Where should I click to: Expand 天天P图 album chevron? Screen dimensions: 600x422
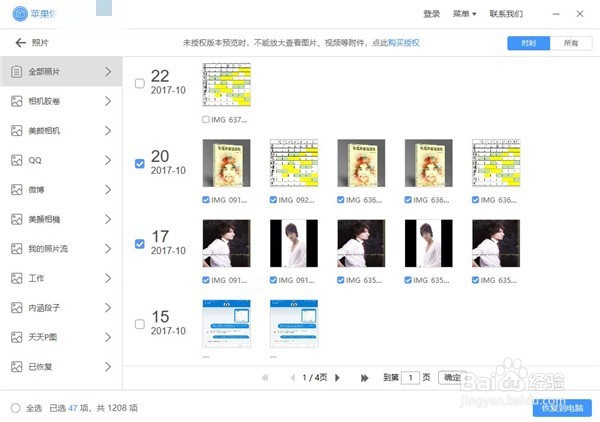point(108,337)
